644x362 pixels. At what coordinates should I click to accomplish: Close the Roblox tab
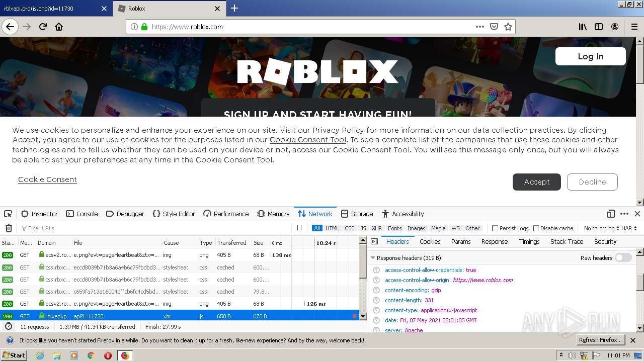tap(217, 9)
